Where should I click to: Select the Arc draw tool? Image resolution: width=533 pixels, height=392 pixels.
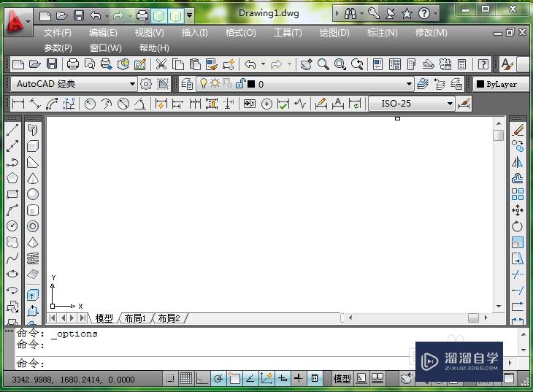(12, 210)
